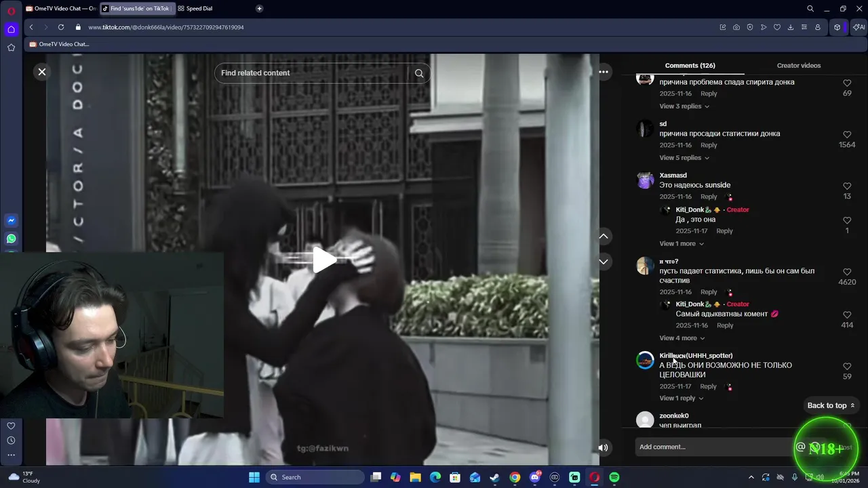The height and width of the screenshot is (488, 868).
Task: Open zeonkek0's profile name
Action: [673, 416]
